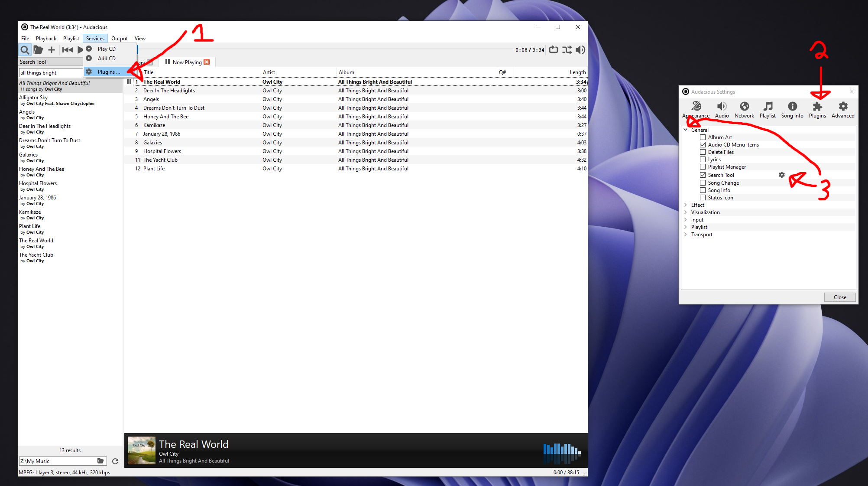Select 'Deer In The Headlights' playlist row
Screen dimensions: 868x486
[356, 91]
